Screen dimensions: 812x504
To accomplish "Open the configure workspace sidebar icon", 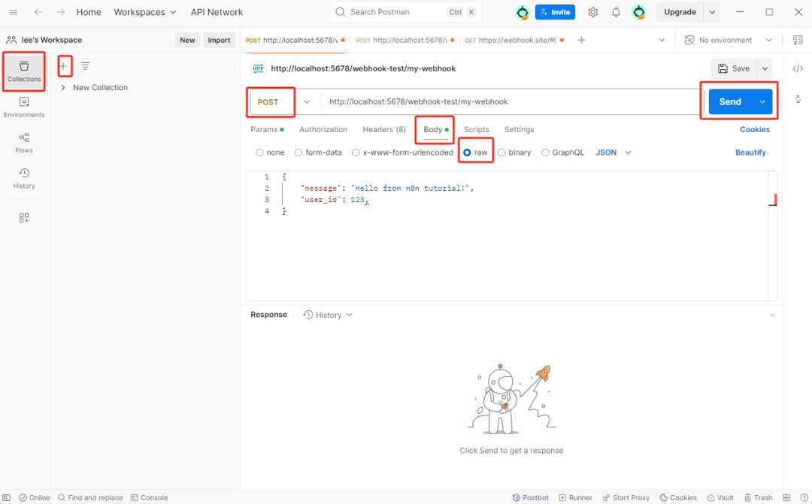I will [x=24, y=218].
